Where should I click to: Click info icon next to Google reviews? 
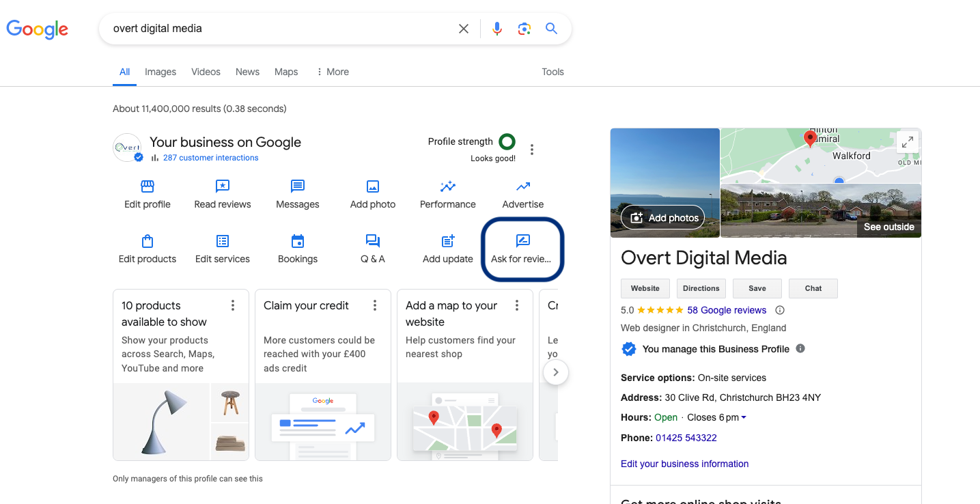[780, 310]
